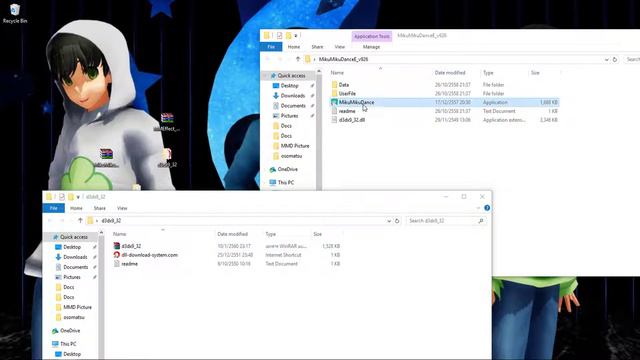Viewport: 640px width, 360px height.
Task: Open the File menu in the d3dx9_32 window
Action: (x=53, y=208)
